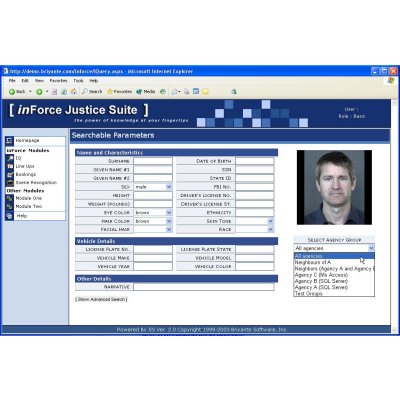Click the Narrative input field
400x400 pixels.
(204, 287)
